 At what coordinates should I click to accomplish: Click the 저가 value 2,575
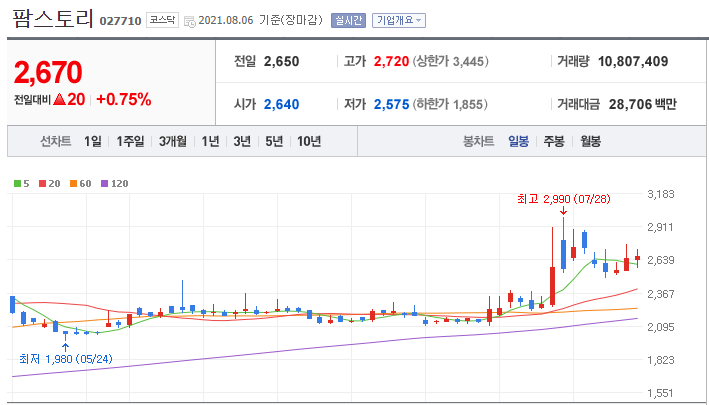point(391,105)
